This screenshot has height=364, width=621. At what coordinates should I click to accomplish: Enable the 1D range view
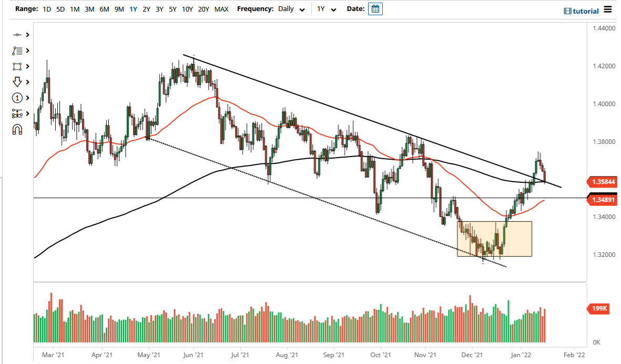point(46,9)
